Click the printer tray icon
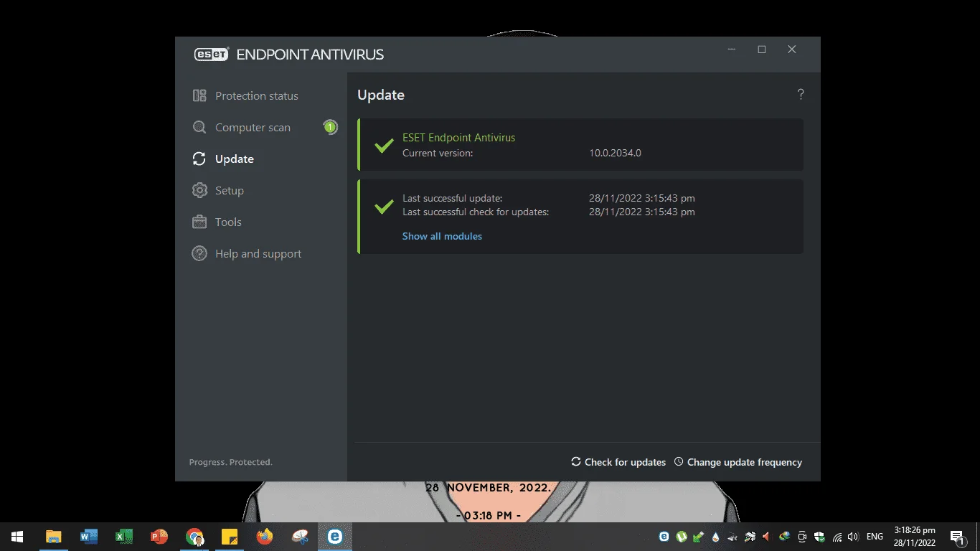The image size is (980, 551). [x=750, y=537]
